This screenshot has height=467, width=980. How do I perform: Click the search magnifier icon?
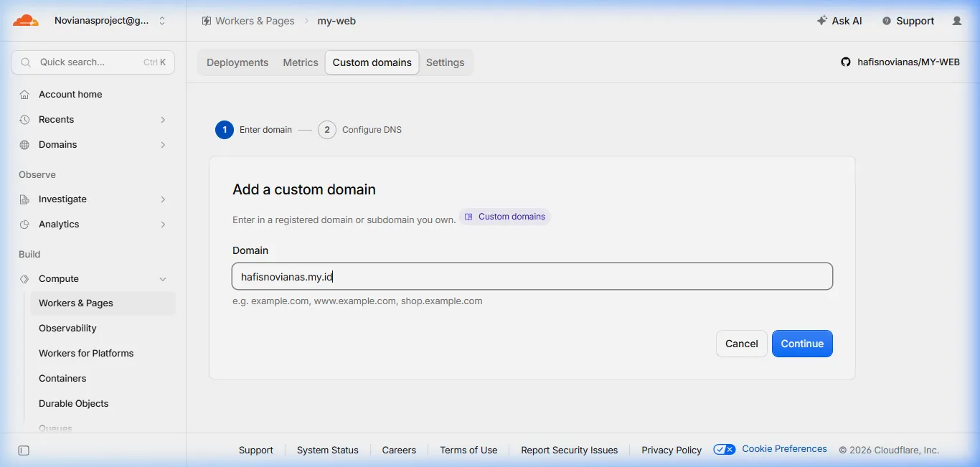tap(26, 62)
